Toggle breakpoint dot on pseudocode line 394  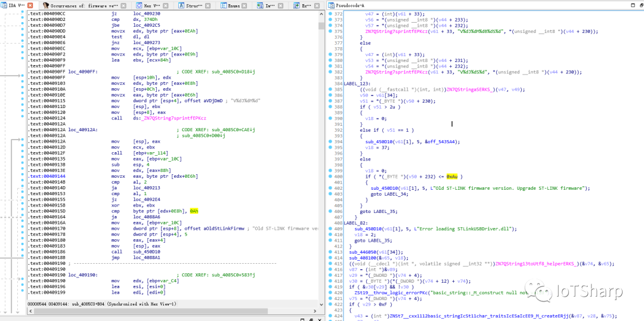coord(330,142)
